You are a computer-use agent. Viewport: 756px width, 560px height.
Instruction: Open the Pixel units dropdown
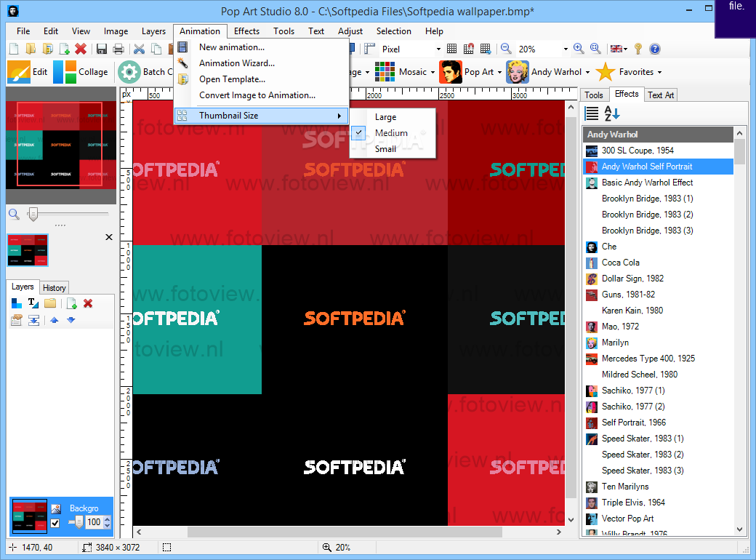pos(438,49)
